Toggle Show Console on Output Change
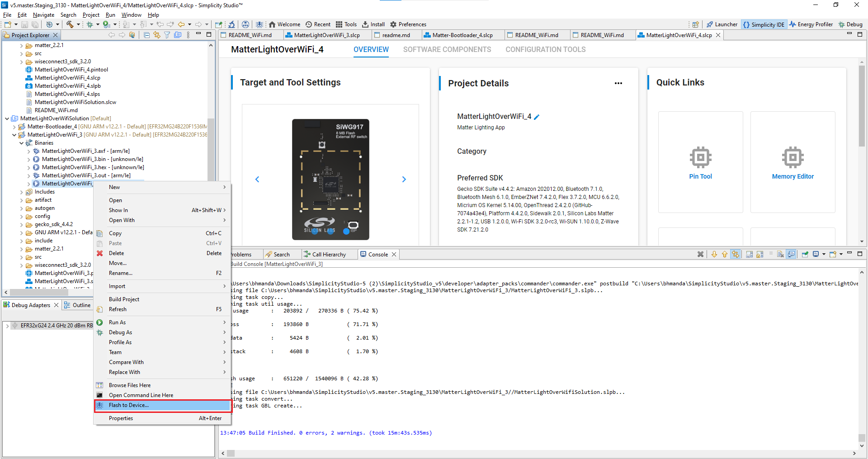This screenshot has height=459, width=868. click(x=792, y=255)
